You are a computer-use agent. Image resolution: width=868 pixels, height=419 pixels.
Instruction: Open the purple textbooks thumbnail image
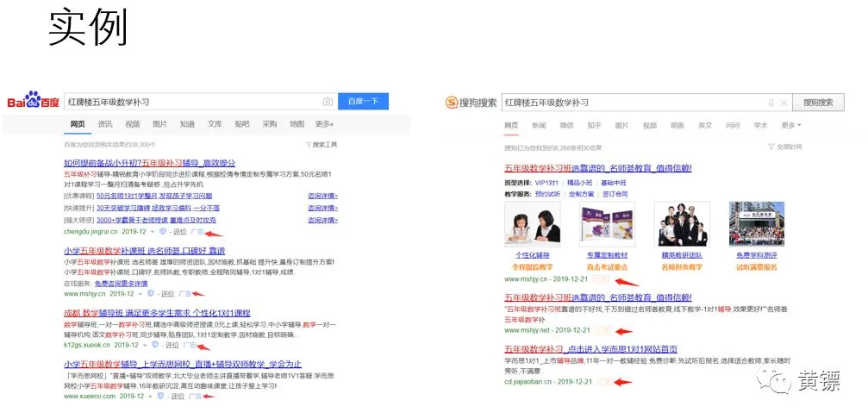(608, 224)
